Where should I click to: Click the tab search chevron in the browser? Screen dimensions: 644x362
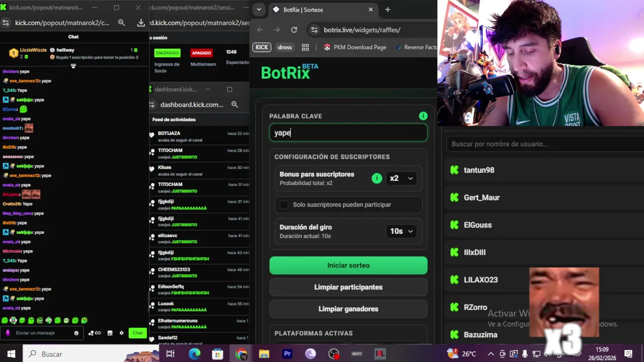point(259,10)
